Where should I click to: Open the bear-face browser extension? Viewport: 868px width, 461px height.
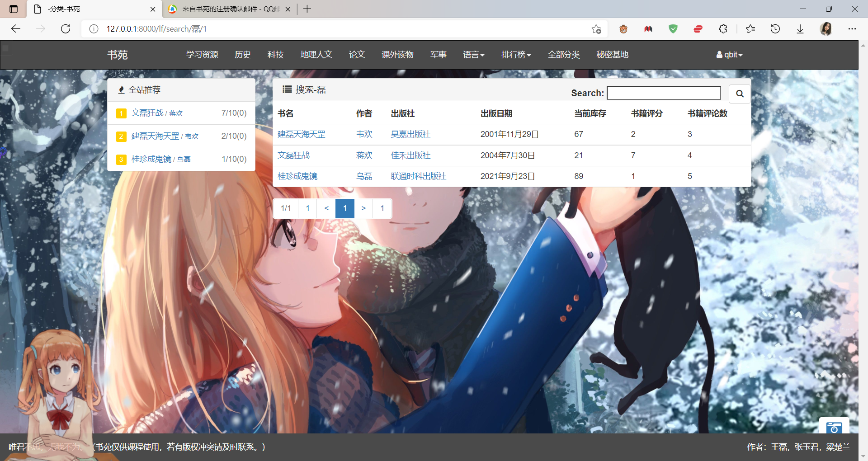623,29
